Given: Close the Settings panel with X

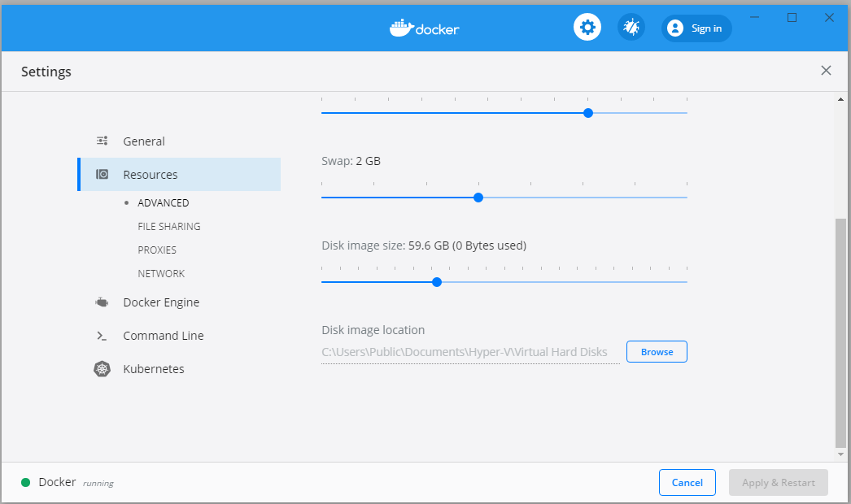Looking at the screenshot, I should tap(826, 71).
